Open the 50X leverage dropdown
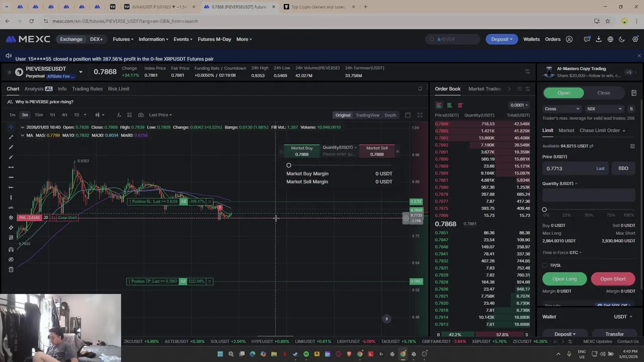The height and width of the screenshot is (362, 644). [x=605, y=109]
